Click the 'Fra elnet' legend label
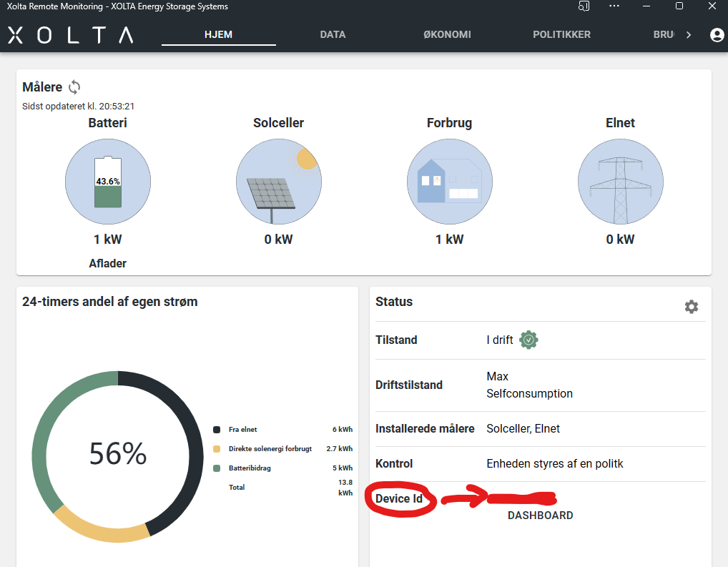The width and height of the screenshot is (728, 567). click(x=242, y=430)
